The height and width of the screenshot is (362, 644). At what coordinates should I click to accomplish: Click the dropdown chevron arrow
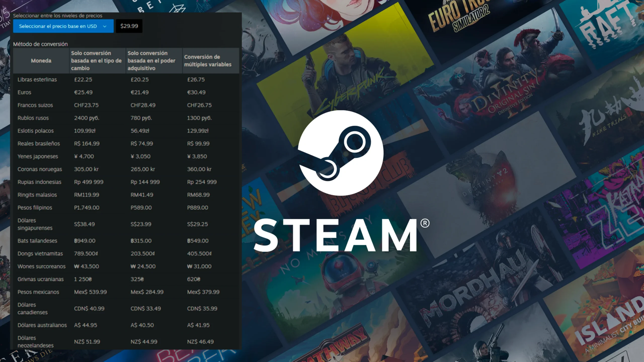(x=105, y=26)
